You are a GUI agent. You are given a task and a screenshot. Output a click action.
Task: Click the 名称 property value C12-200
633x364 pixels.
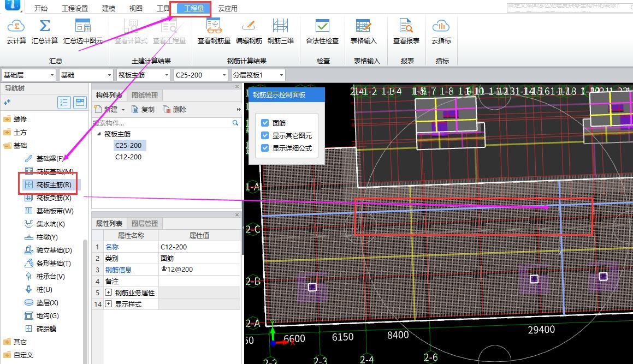pos(199,247)
